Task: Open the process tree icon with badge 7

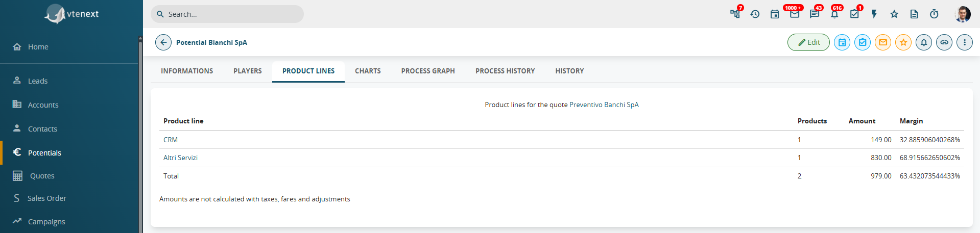Action: click(x=735, y=14)
